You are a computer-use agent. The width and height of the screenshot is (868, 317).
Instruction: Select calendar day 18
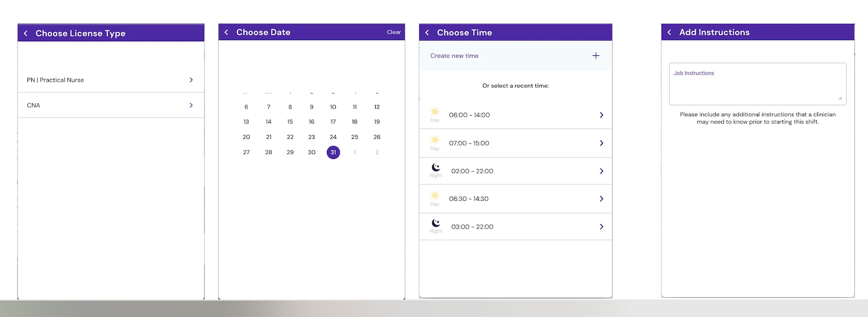pyautogui.click(x=355, y=122)
